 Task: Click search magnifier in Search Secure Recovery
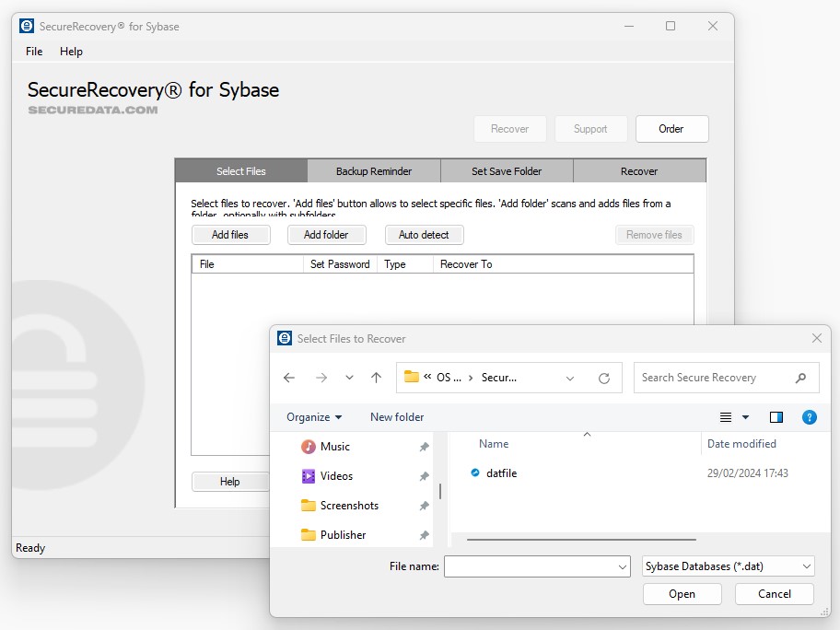800,378
